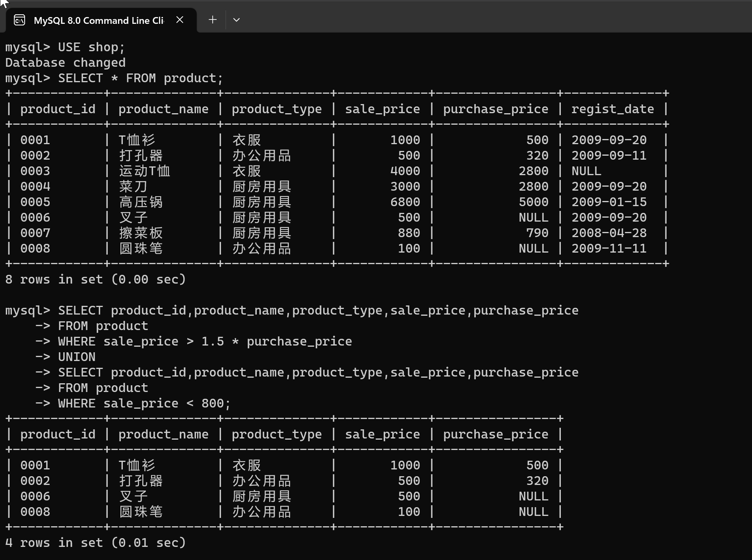Click the 'Database changed' message

65,63
